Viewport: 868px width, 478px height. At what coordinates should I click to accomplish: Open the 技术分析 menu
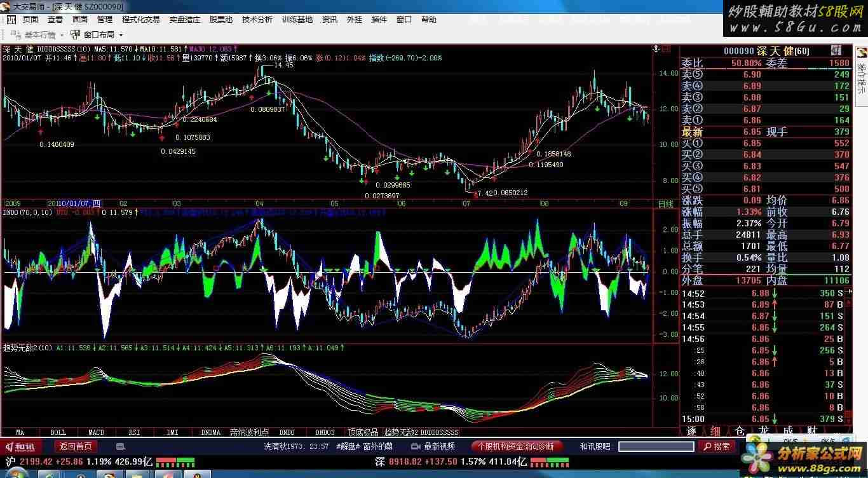257,20
